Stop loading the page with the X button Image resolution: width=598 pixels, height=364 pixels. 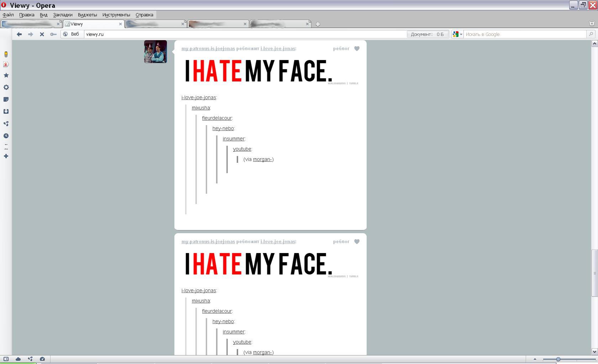tap(42, 34)
